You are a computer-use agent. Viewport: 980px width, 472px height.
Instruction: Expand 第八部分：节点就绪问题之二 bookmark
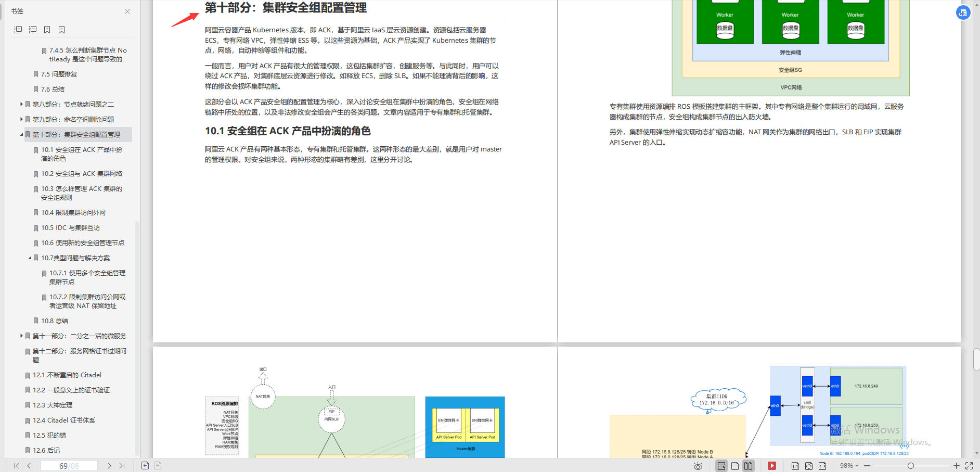pos(21,104)
